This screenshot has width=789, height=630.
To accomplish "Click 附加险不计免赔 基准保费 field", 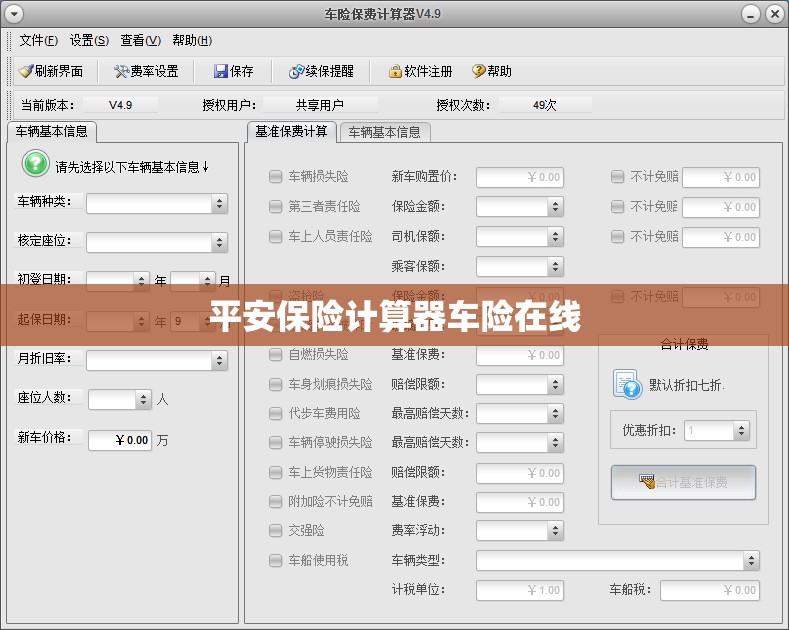I will (x=520, y=502).
